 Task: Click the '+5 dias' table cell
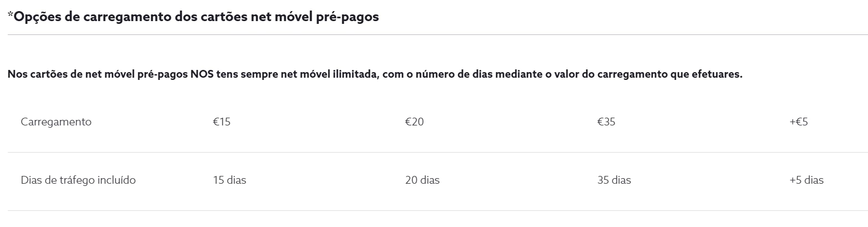tap(806, 180)
